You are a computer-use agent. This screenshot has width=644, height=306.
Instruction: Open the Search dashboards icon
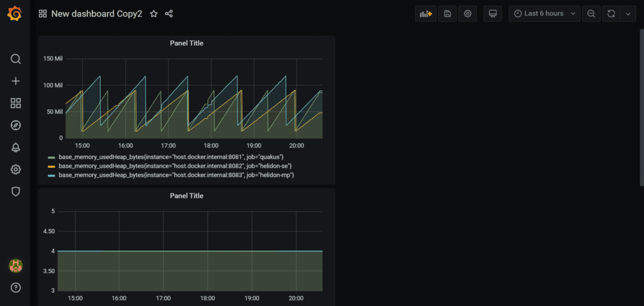[16, 59]
